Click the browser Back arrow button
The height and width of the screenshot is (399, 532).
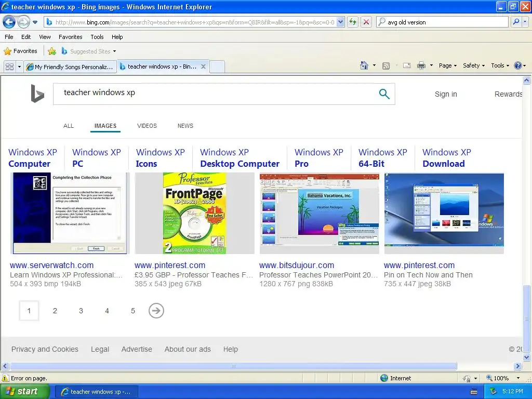[x=9, y=22]
